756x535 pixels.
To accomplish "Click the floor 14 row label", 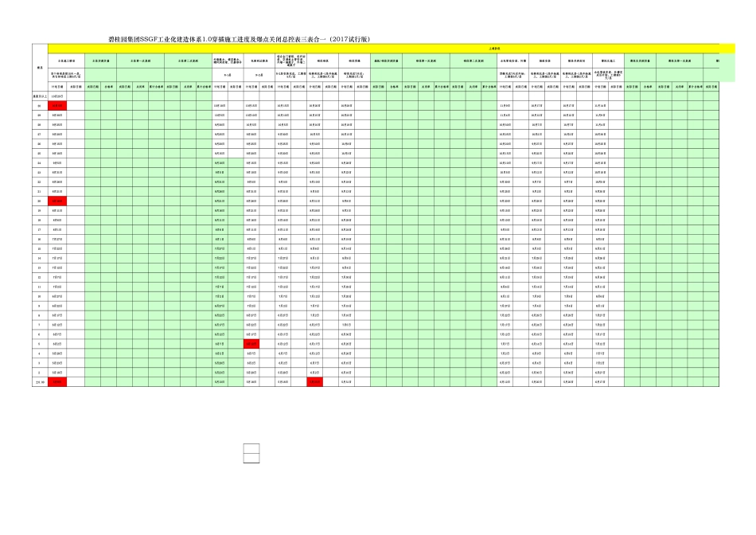I will tap(40, 258).
